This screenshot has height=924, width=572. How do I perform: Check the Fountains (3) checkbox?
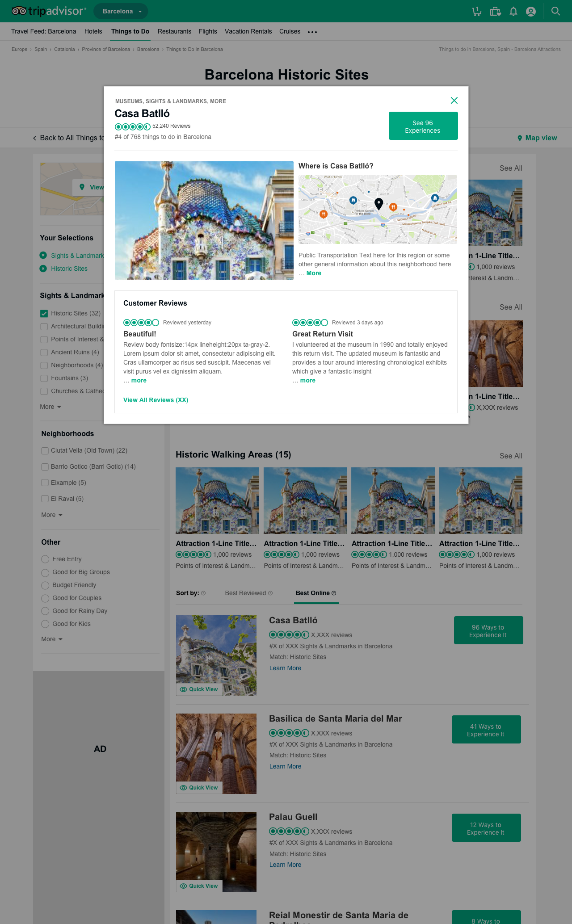[44, 378]
